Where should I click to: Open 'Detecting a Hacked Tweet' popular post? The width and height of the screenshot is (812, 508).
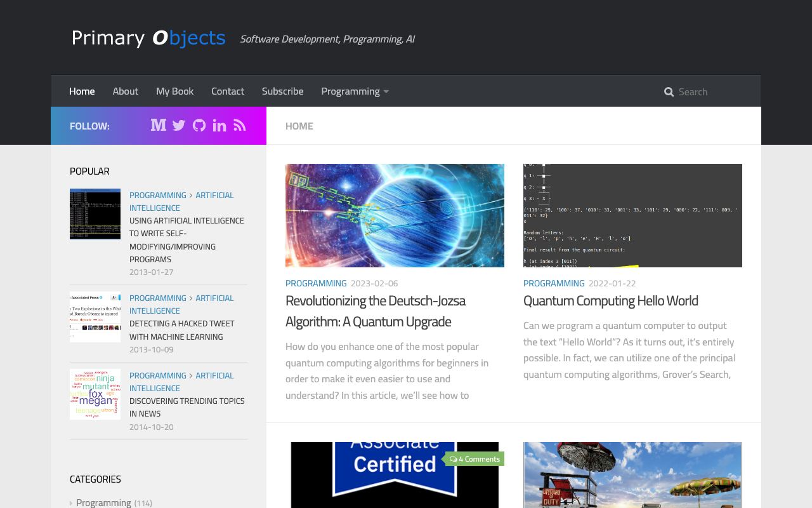182,330
